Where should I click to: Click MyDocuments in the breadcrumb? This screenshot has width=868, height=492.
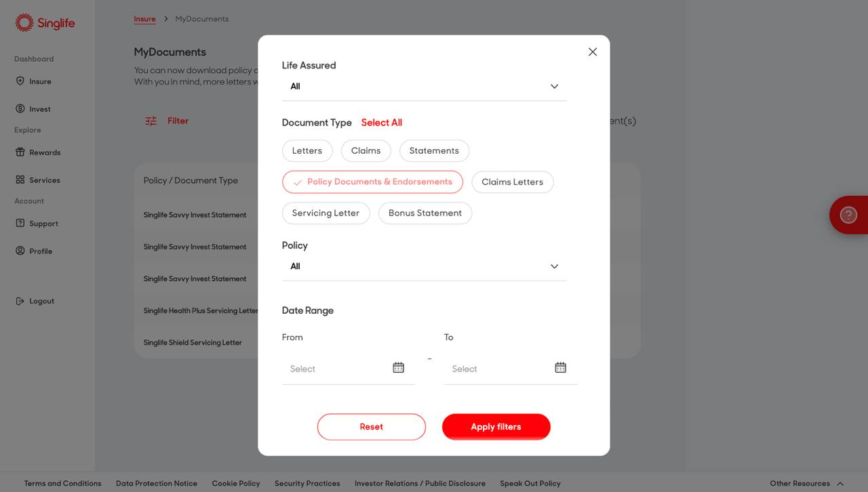[202, 19]
